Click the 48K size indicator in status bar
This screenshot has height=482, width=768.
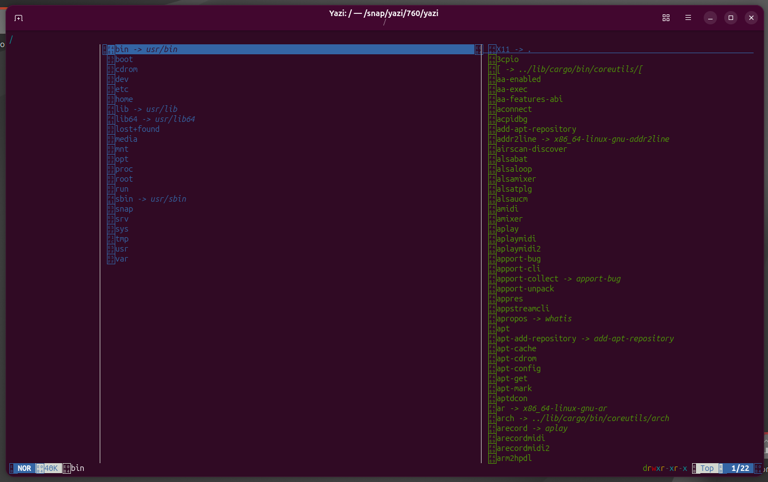coord(50,468)
